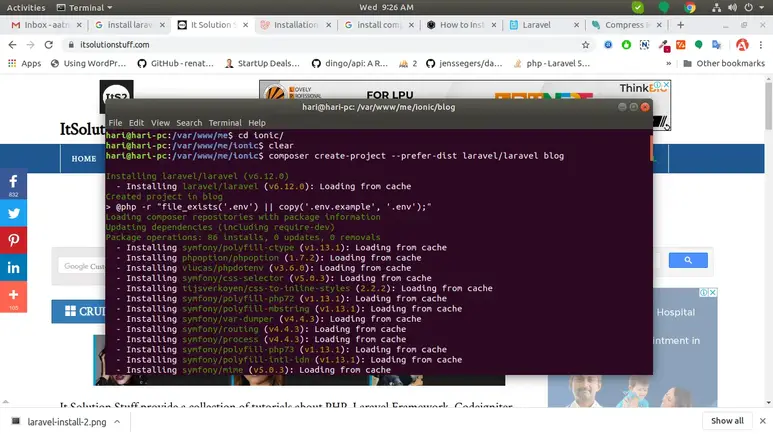Click the address bar URL field
The width and height of the screenshot is (773, 435).
coord(325,45)
